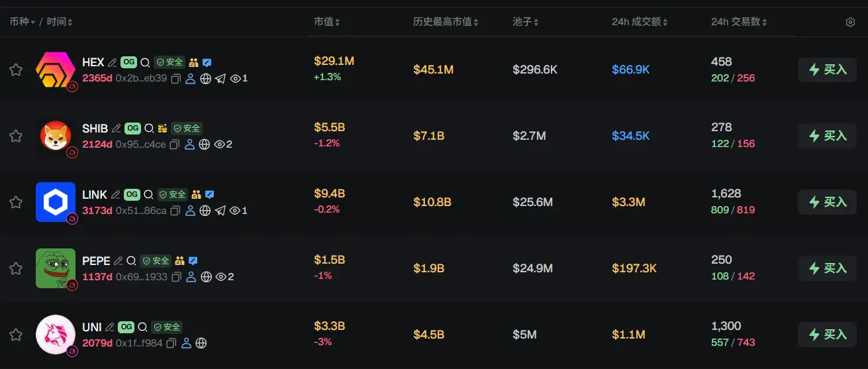Viewport: 868px width, 369px height.
Task: Favorite the PEPE token with star
Action: (x=16, y=268)
